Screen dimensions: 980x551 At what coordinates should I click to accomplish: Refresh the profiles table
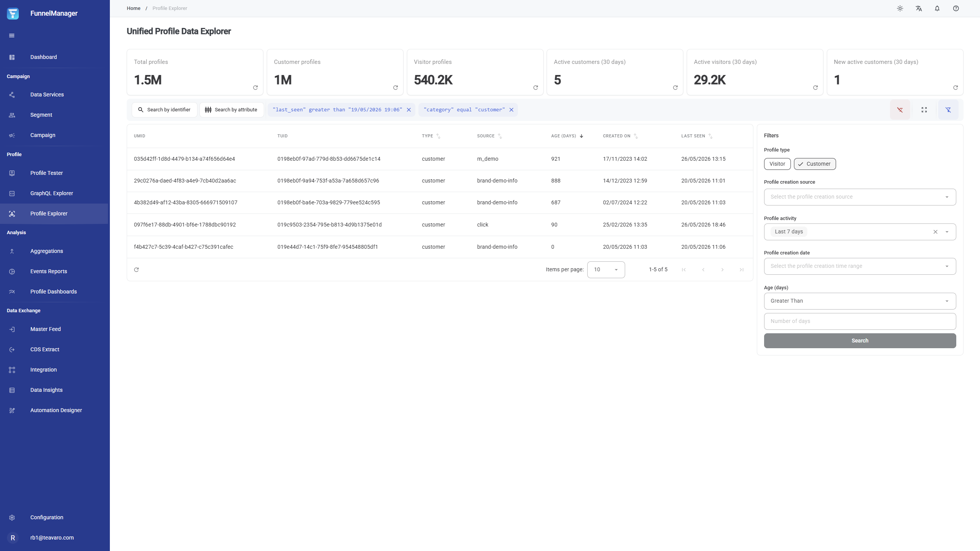click(x=136, y=270)
